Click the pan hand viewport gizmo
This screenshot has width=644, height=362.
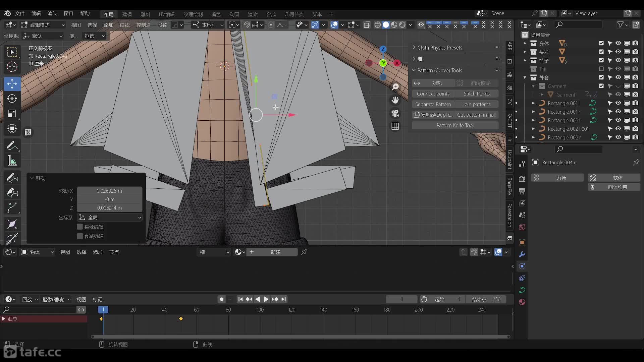tap(395, 100)
